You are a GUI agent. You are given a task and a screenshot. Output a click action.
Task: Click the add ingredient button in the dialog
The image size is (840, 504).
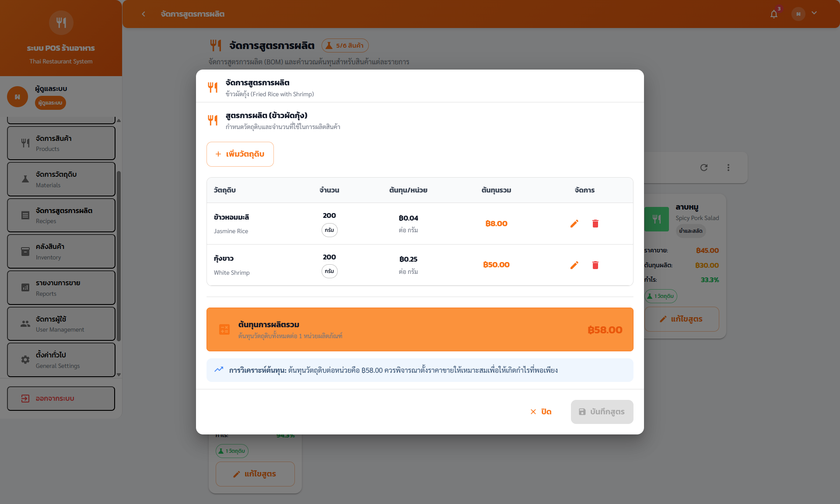(x=240, y=154)
